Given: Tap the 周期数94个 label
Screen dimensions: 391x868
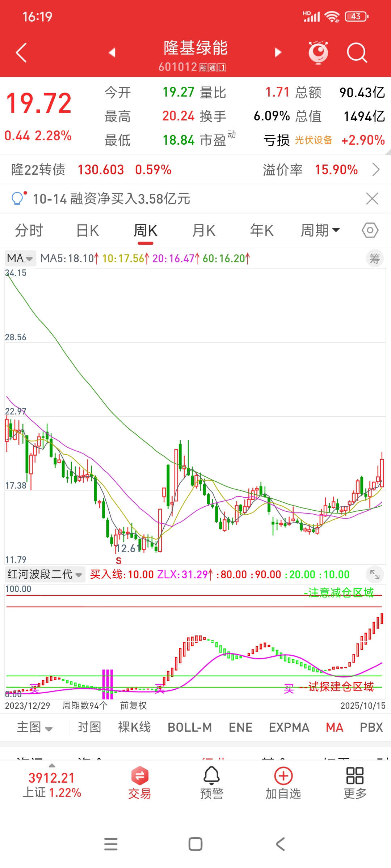Looking at the screenshot, I should pos(85,705).
